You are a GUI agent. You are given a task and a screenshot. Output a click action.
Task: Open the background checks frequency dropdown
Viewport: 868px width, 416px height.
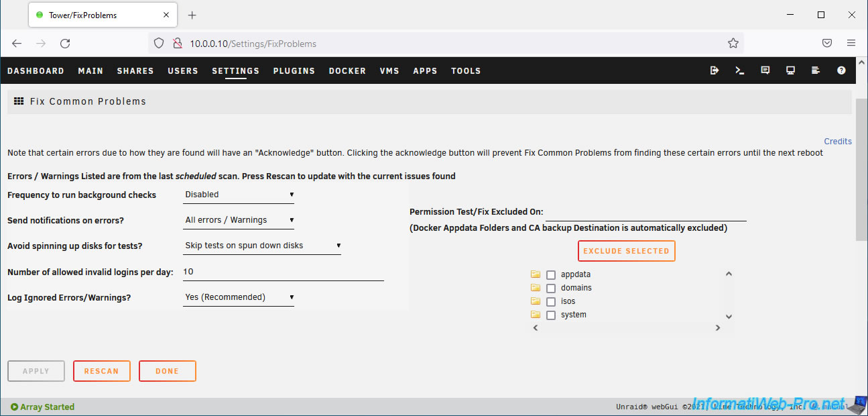pyautogui.click(x=239, y=195)
